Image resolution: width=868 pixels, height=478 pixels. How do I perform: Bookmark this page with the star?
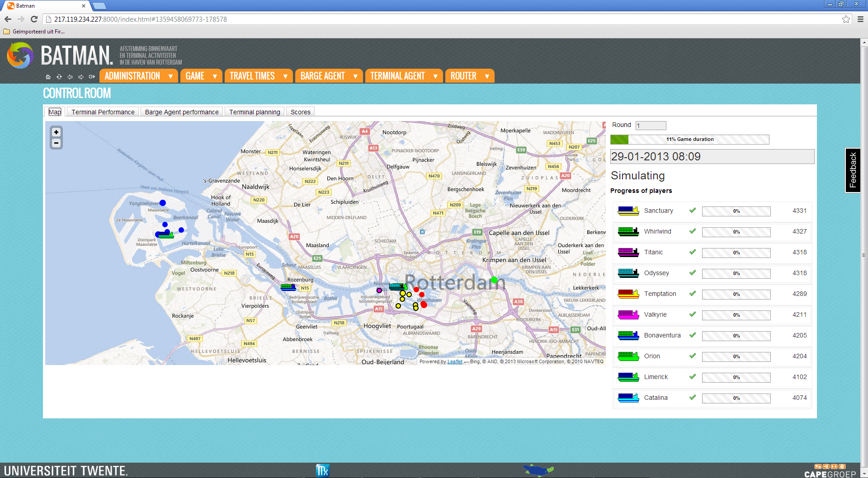click(x=846, y=19)
